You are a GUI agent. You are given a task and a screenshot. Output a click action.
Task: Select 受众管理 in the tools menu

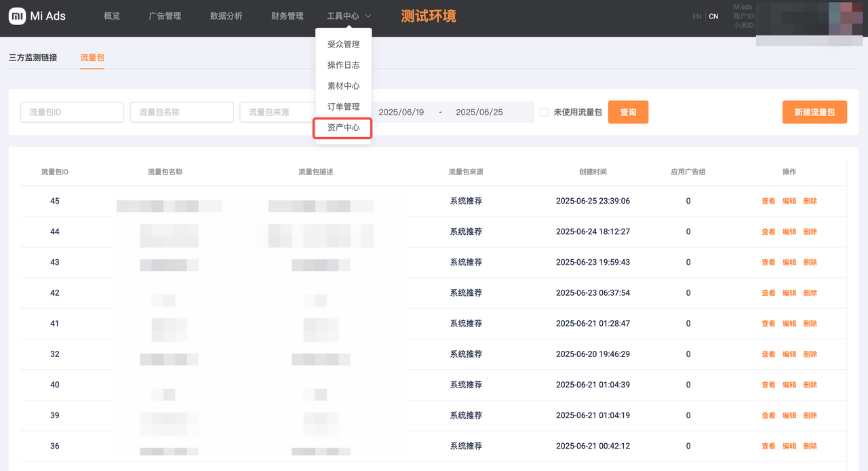(x=343, y=44)
